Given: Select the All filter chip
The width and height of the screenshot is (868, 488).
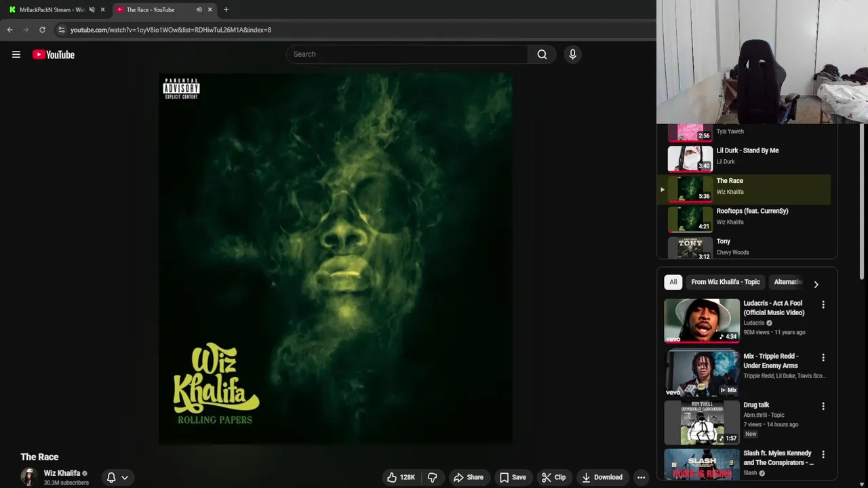Looking at the screenshot, I should [673, 282].
